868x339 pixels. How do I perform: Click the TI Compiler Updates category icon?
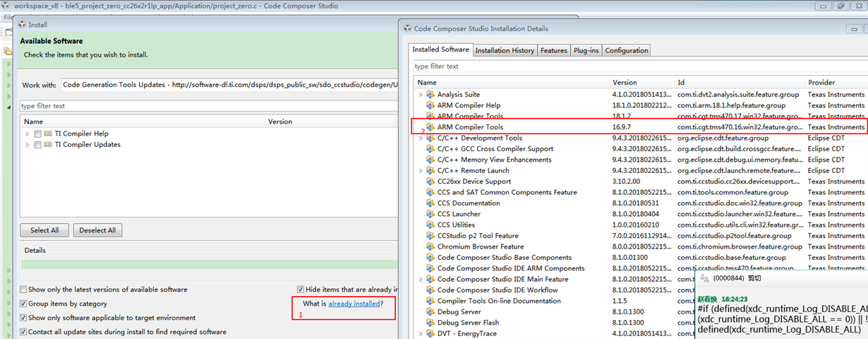pyautogui.click(x=48, y=145)
